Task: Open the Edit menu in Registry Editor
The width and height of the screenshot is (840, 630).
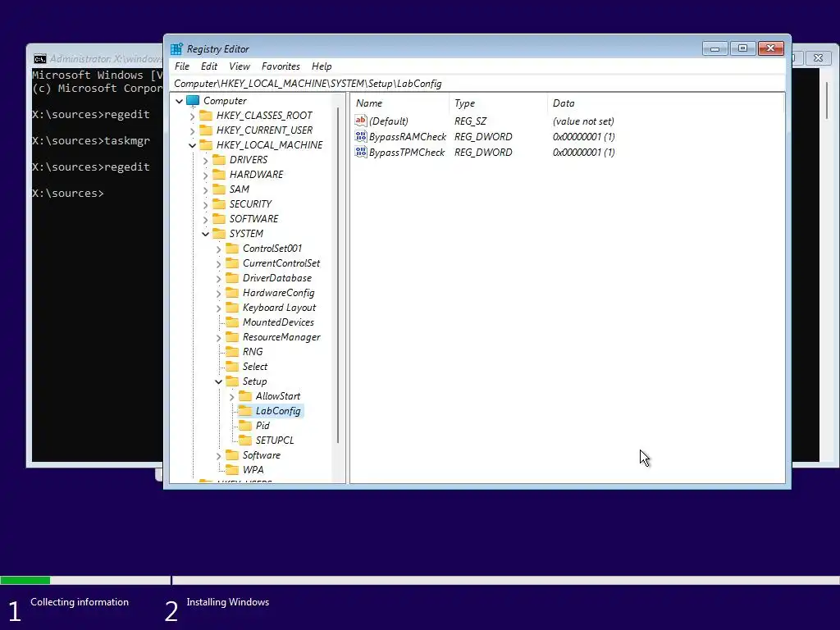Action: [x=209, y=66]
